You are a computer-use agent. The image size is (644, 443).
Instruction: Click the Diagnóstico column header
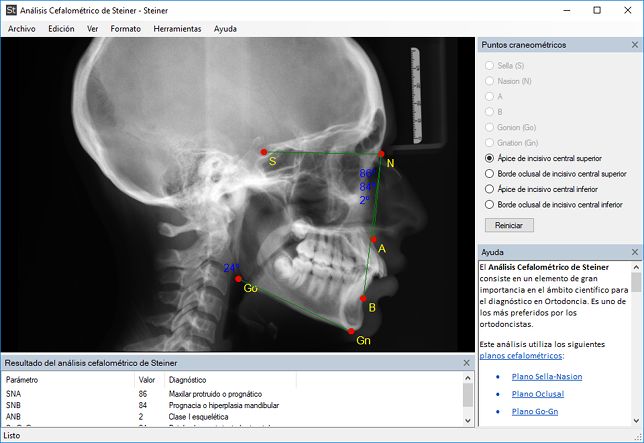187,380
